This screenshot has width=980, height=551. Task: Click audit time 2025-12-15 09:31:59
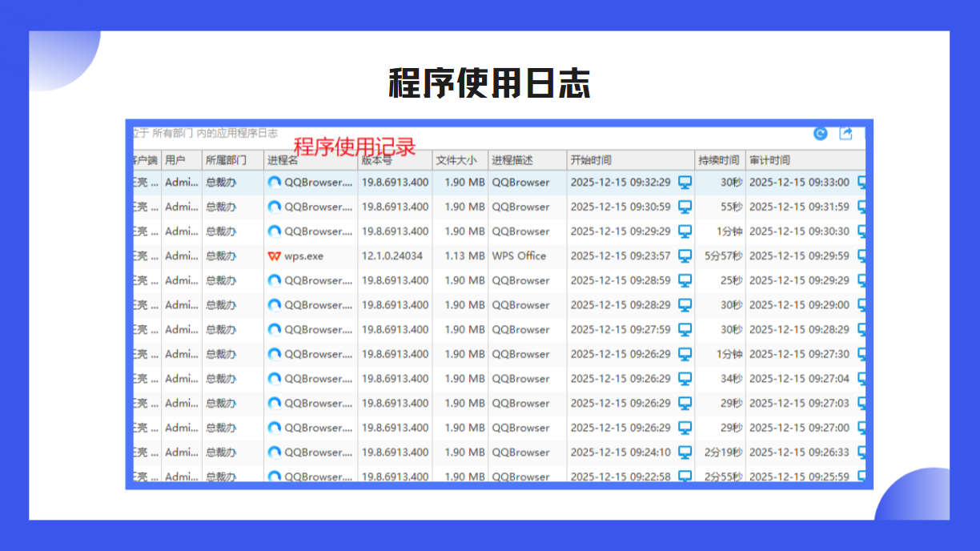click(x=799, y=207)
